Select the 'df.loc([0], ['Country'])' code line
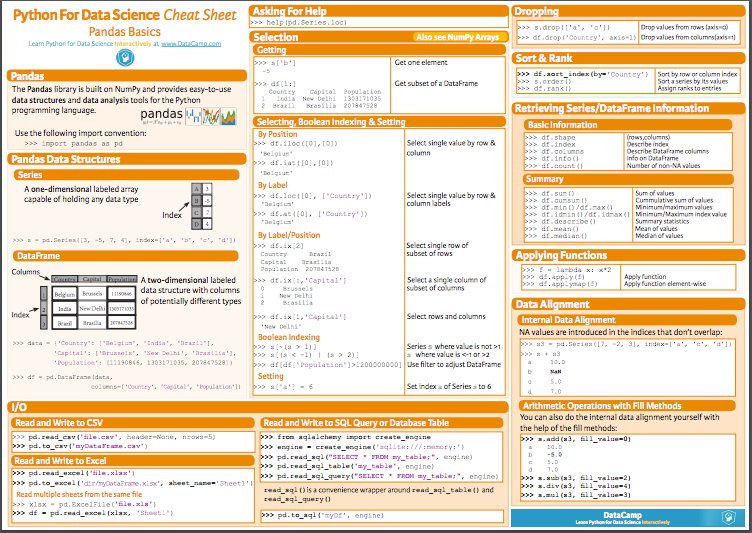 [x=313, y=196]
